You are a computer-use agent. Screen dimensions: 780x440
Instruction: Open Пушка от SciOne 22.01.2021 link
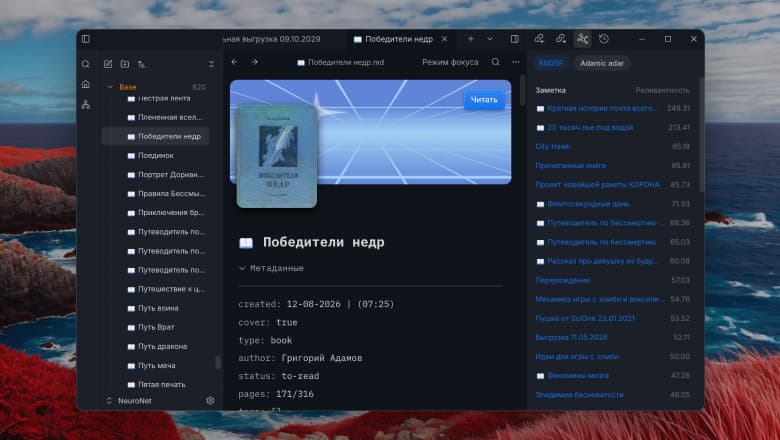[x=585, y=318]
